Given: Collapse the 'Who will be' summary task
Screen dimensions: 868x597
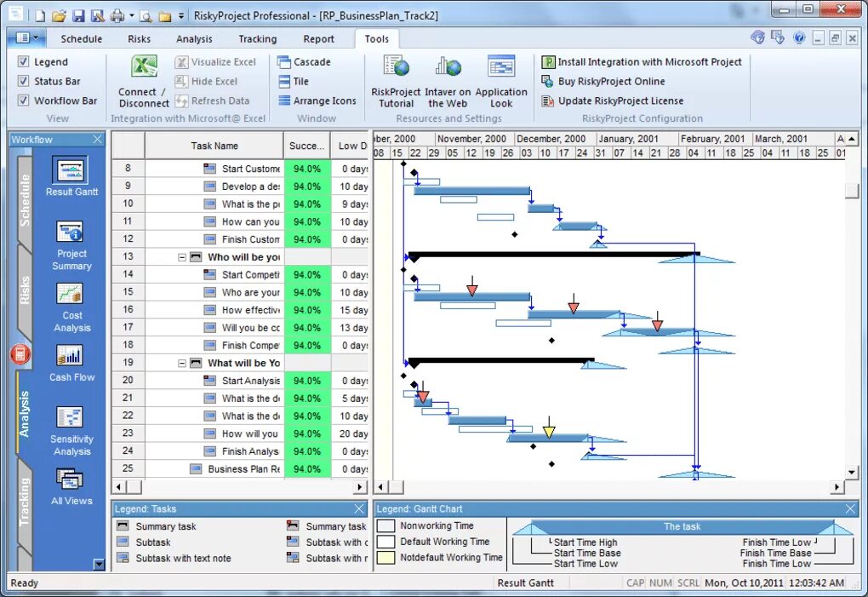Looking at the screenshot, I should point(181,256).
